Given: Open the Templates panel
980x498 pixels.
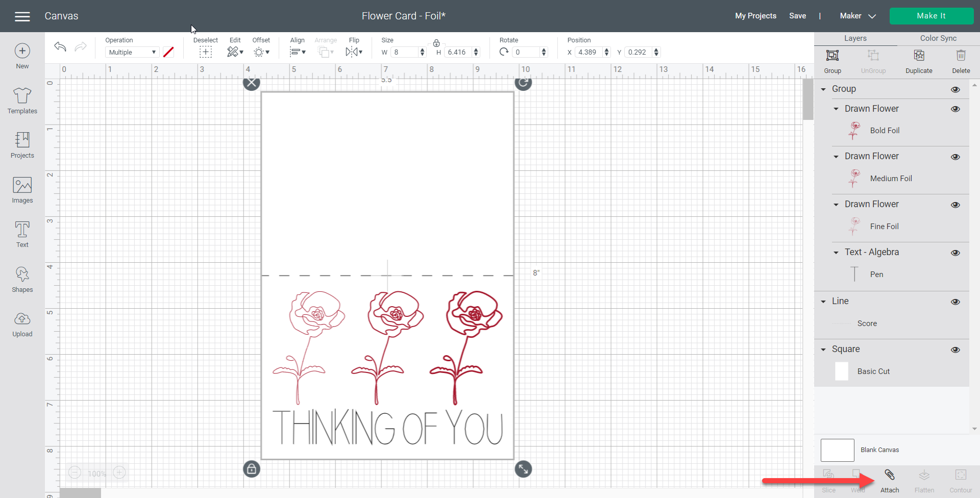Looking at the screenshot, I should (22, 100).
